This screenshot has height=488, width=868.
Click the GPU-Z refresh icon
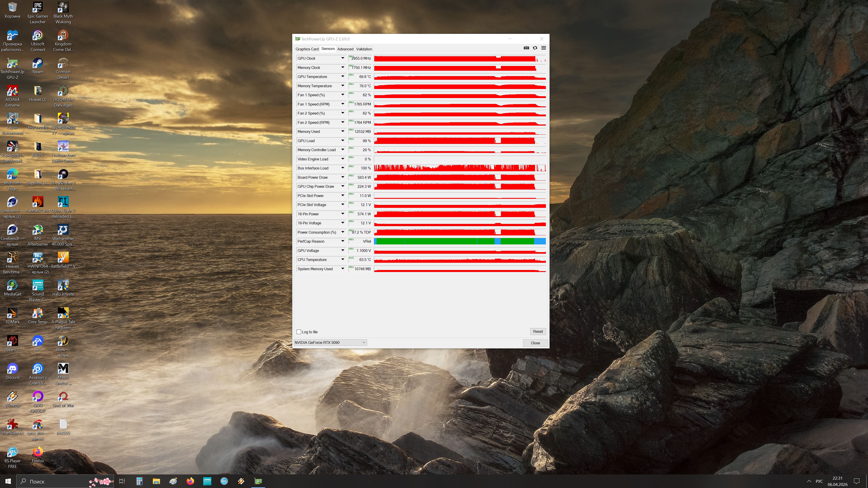[535, 48]
